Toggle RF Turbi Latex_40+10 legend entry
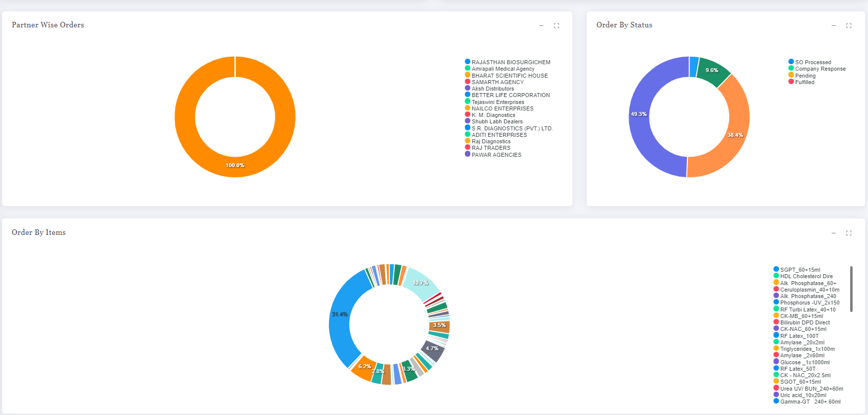 (x=805, y=310)
